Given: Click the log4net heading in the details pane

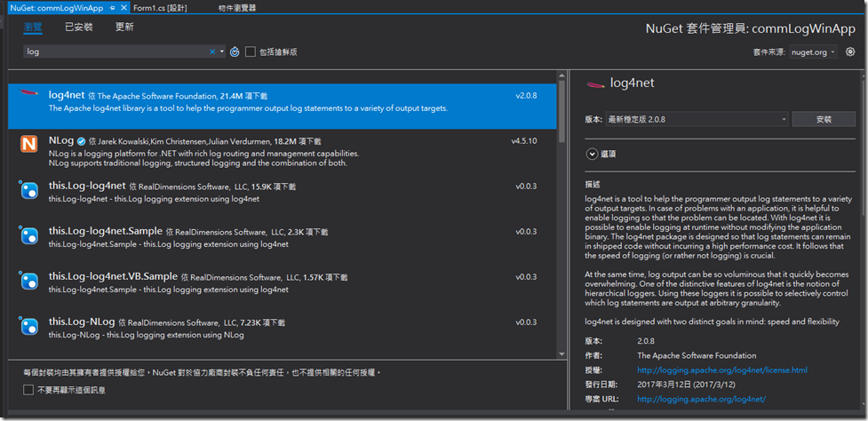Looking at the screenshot, I should (x=633, y=83).
